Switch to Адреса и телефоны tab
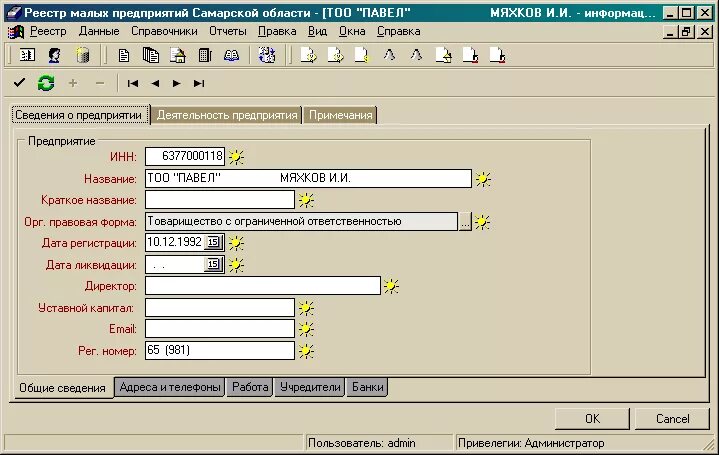The height and width of the screenshot is (455, 719). (x=170, y=387)
